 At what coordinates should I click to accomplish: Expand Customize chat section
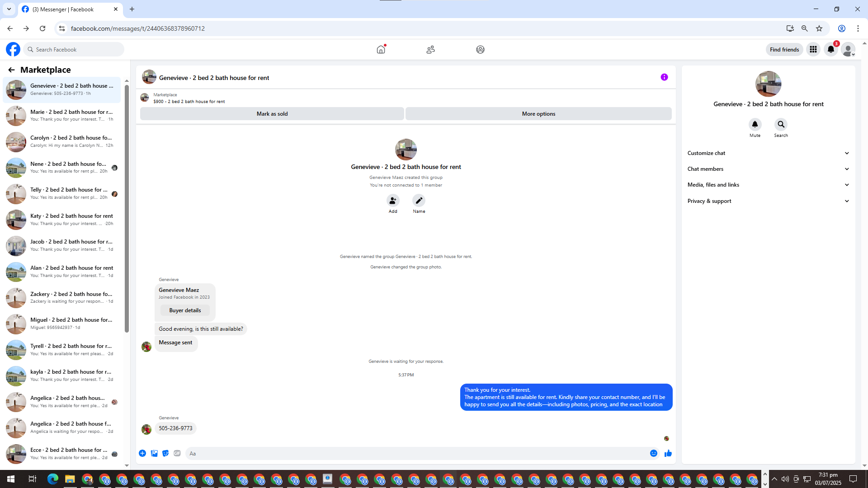pos(768,153)
